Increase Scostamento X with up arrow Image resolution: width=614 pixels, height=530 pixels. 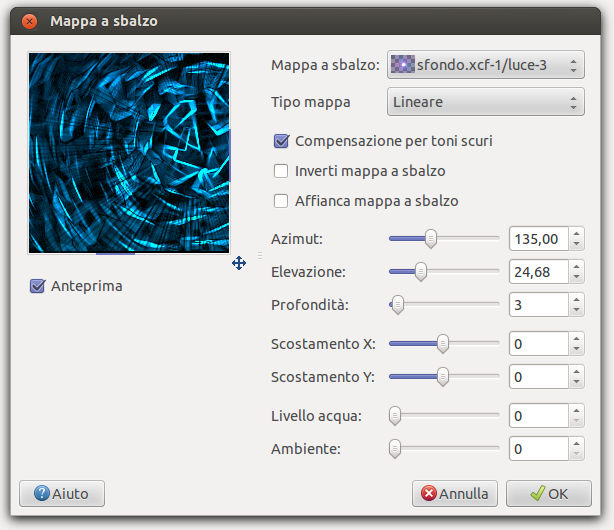coord(576,338)
